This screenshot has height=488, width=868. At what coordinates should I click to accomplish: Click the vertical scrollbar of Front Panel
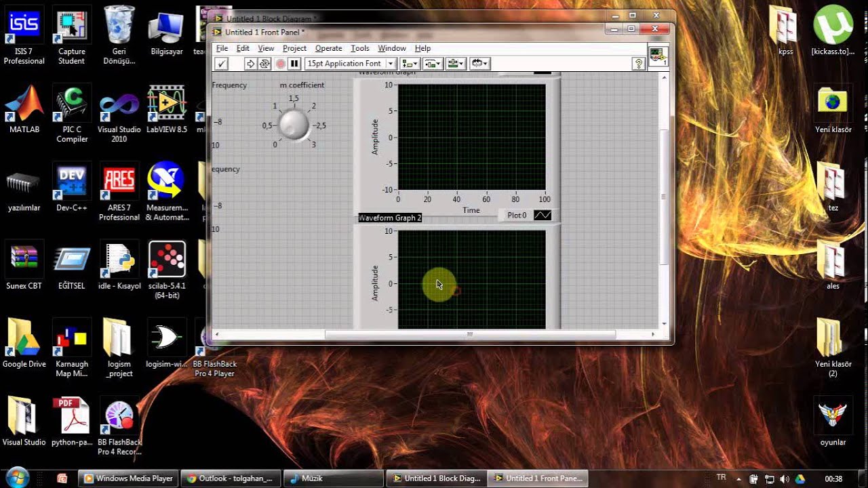(x=665, y=197)
